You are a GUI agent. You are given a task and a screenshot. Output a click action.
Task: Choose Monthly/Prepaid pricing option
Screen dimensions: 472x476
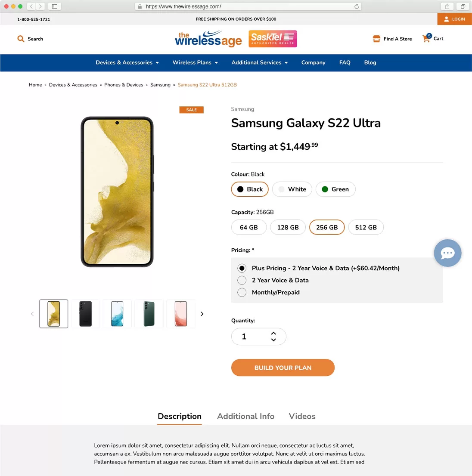(x=242, y=292)
